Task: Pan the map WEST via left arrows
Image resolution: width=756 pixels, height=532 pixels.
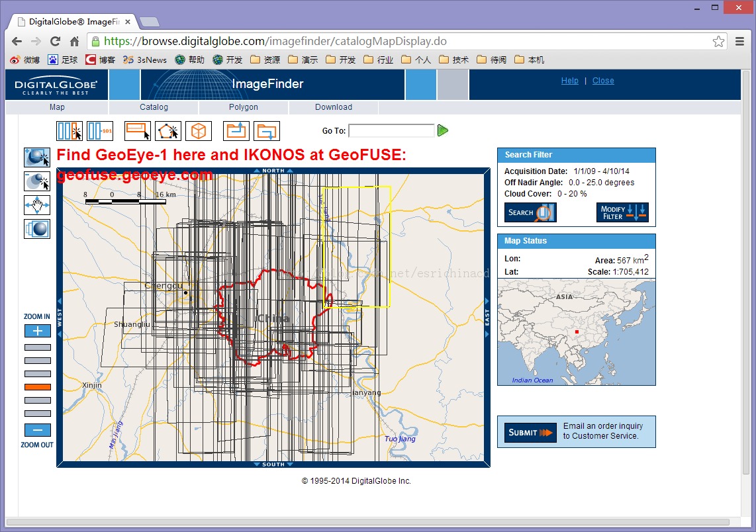Action: click(x=60, y=318)
